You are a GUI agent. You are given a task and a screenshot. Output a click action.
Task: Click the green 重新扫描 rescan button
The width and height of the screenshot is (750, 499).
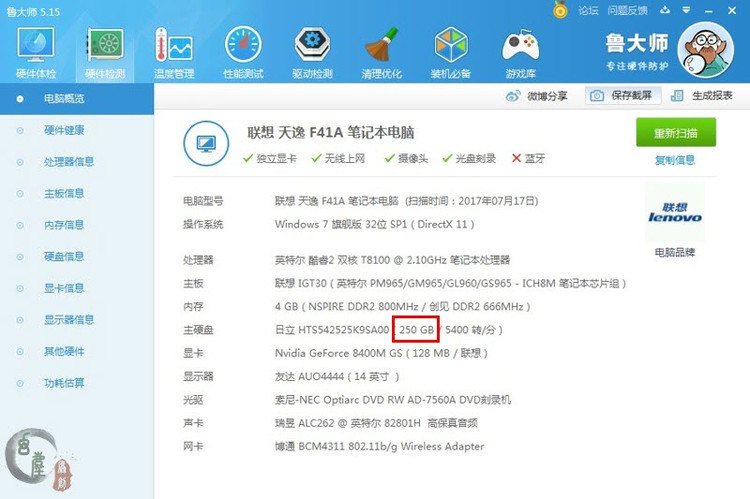pyautogui.click(x=675, y=133)
